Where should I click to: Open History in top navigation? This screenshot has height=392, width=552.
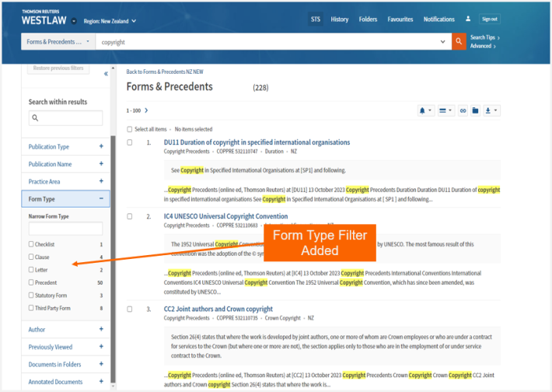[x=340, y=19]
